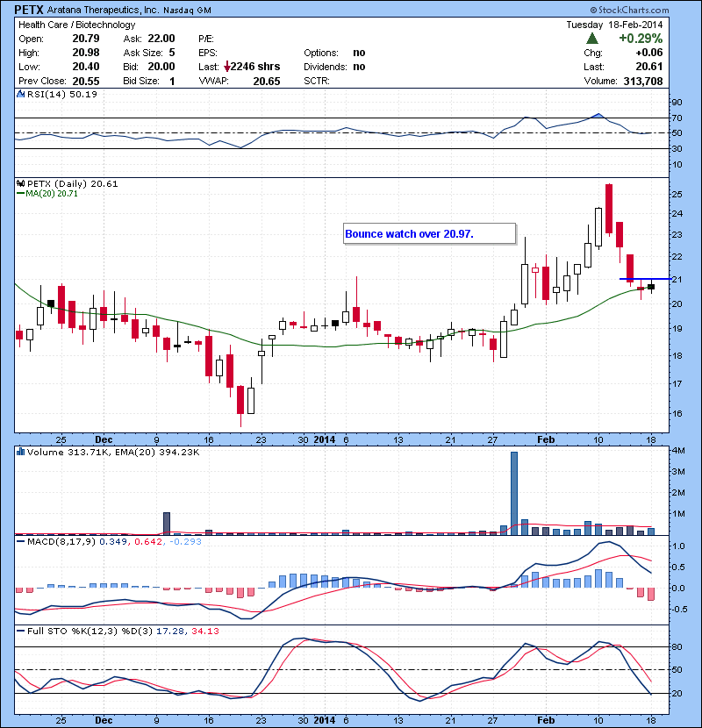Click the 'Options: no' field
The image size is (702, 728).
click(x=334, y=53)
